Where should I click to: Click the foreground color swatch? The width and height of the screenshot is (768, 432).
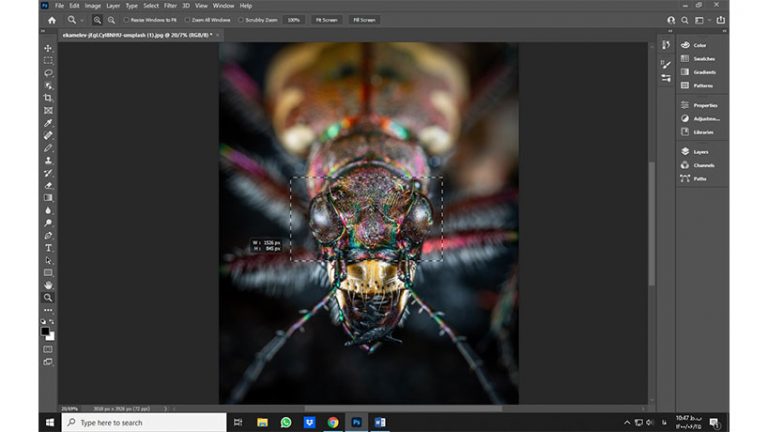(46, 332)
